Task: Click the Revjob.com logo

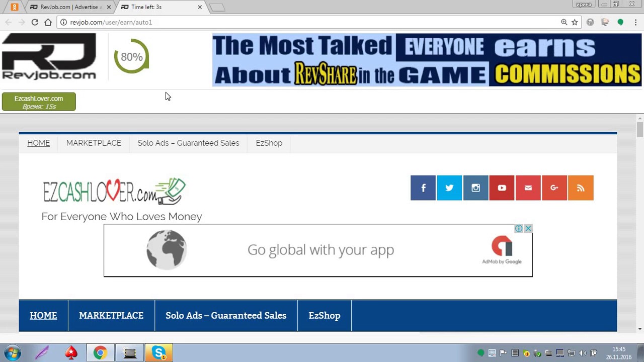Action: pyautogui.click(x=49, y=57)
